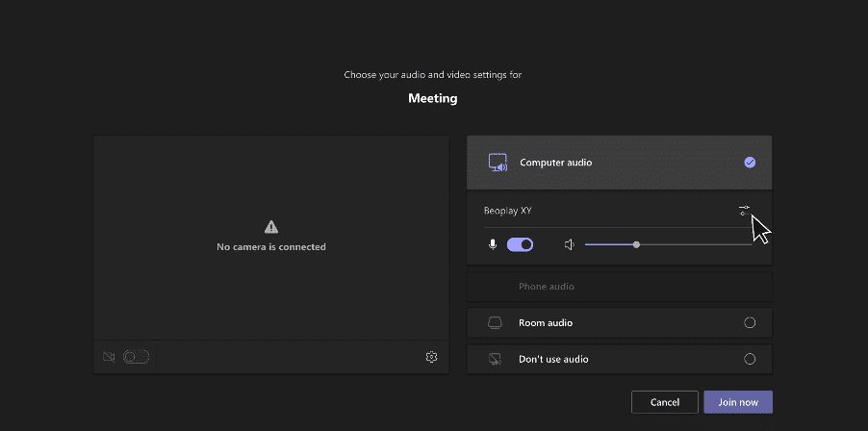This screenshot has height=431, width=868.
Task: Choose the Computer audio option
Action: click(620, 163)
